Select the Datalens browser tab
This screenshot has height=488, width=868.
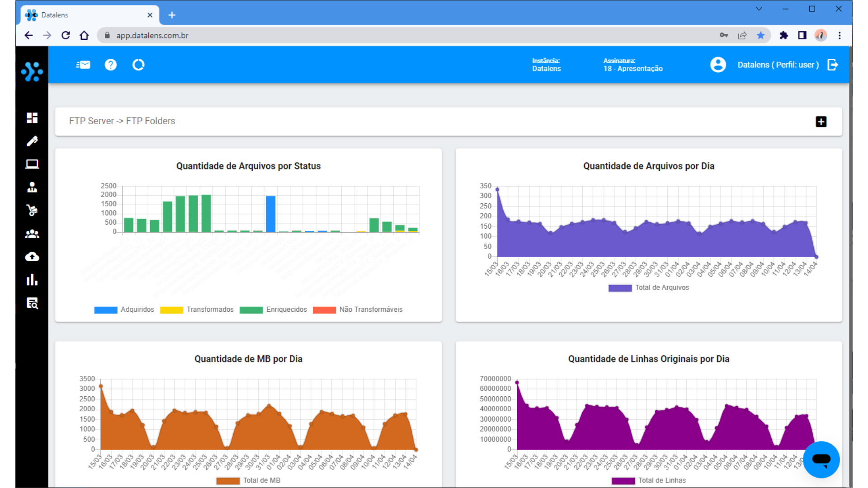(90, 15)
